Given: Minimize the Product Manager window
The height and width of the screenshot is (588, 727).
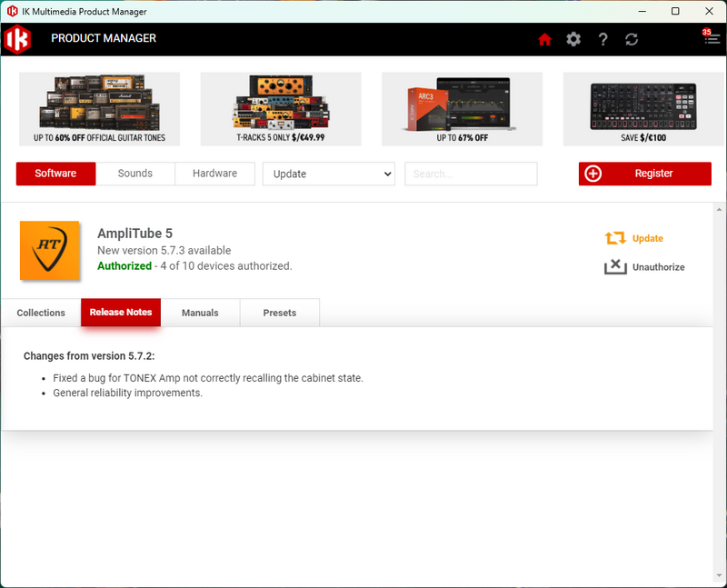Looking at the screenshot, I should pyautogui.click(x=642, y=11).
